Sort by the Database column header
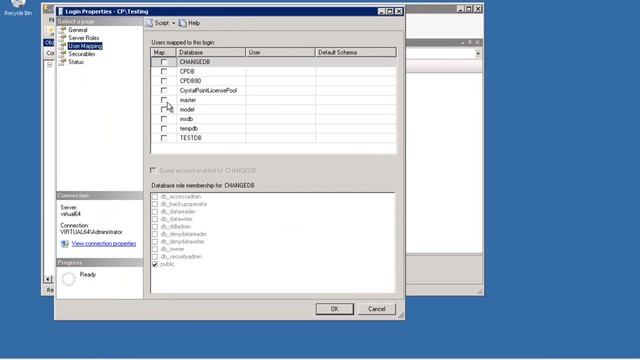640x360 pixels. (x=211, y=52)
